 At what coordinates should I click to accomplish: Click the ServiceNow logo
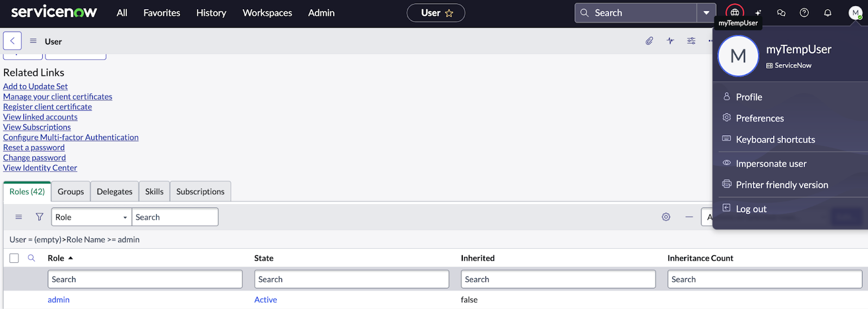click(x=54, y=12)
